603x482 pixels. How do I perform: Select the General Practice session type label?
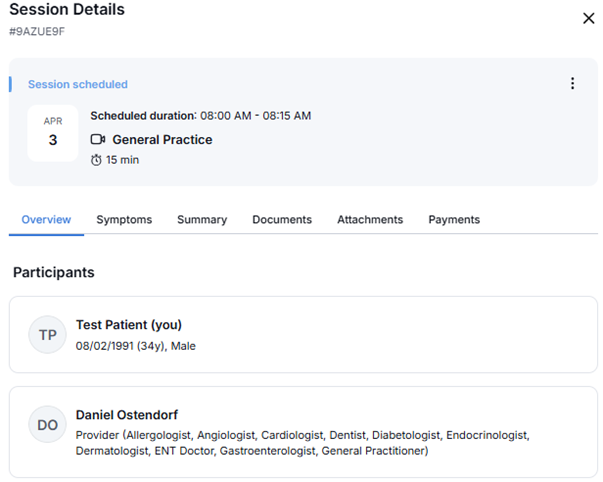[162, 140]
